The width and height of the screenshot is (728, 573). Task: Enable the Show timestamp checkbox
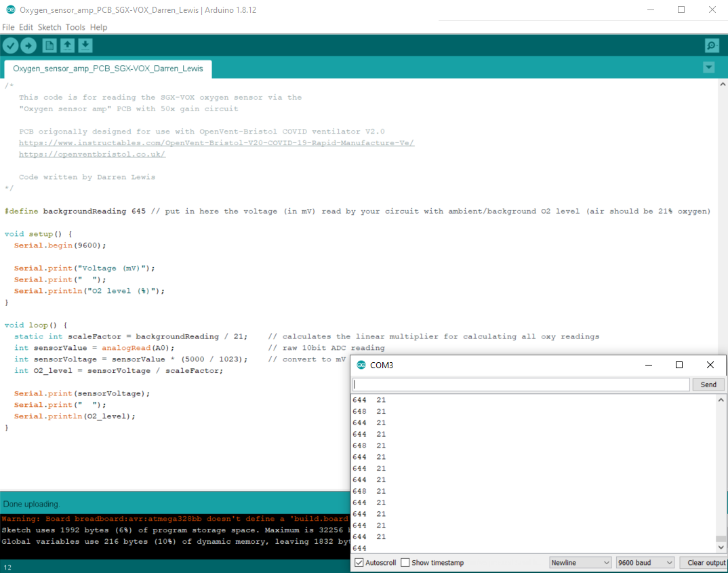405,563
